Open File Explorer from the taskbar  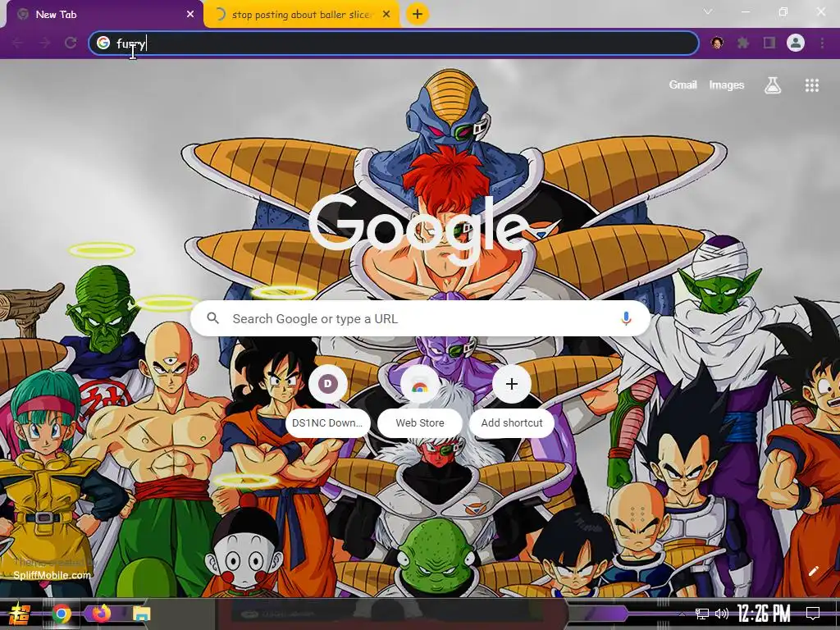pyautogui.click(x=141, y=614)
